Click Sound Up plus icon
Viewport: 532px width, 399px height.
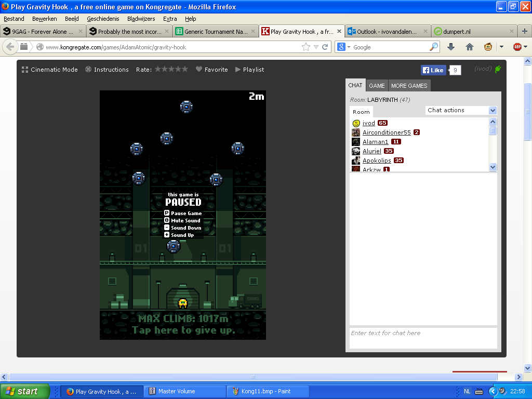pos(167,235)
